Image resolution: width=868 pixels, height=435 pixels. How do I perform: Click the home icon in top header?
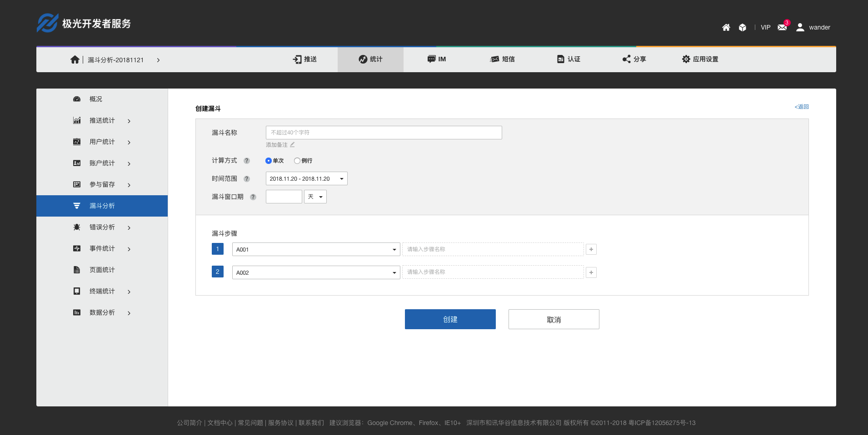coord(726,28)
